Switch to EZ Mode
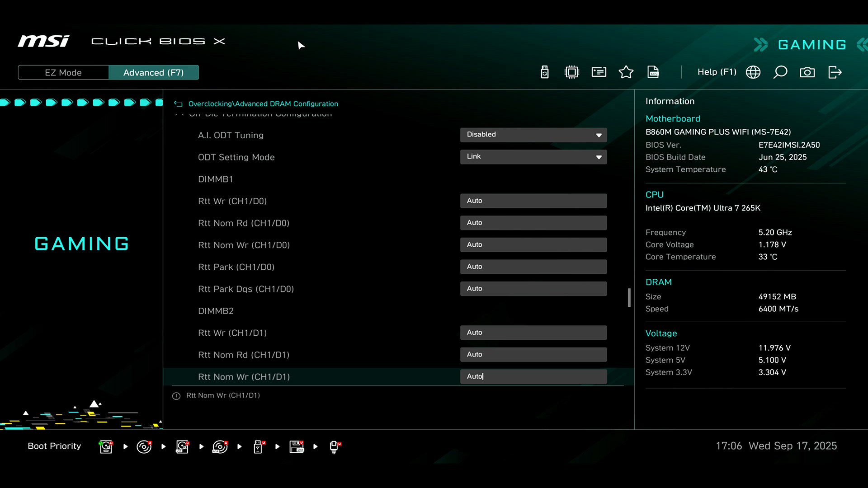 click(x=63, y=73)
